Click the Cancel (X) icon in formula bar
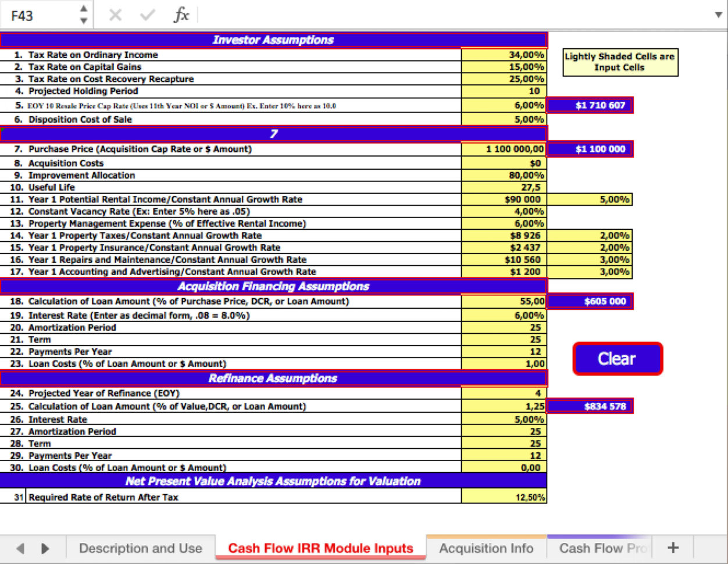 point(115,15)
